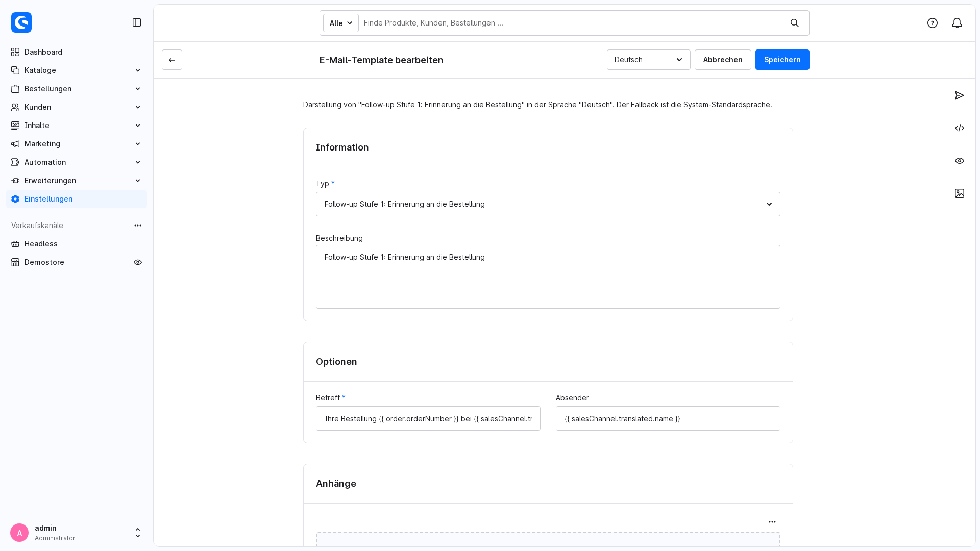Open preview eye icon in right sidebar
Image resolution: width=980 pixels, height=551 pixels.
click(x=960, y=161)
